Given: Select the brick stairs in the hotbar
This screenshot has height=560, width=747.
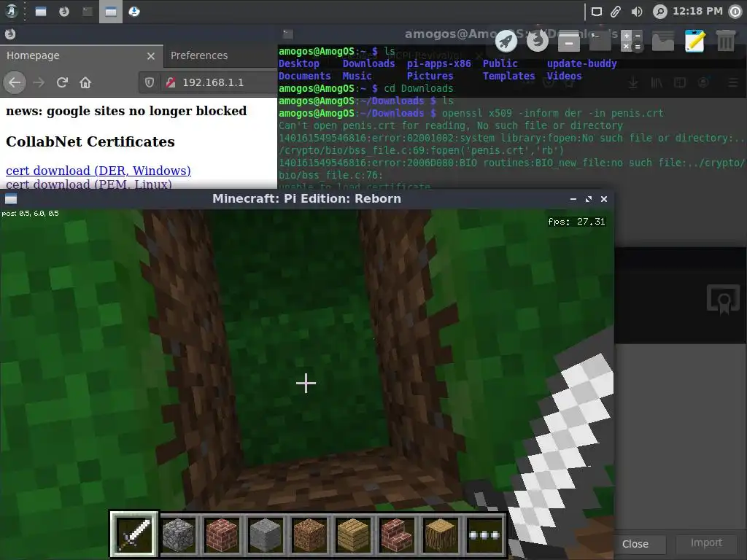Looking at the screenshot, I should (x=397, y=534).
